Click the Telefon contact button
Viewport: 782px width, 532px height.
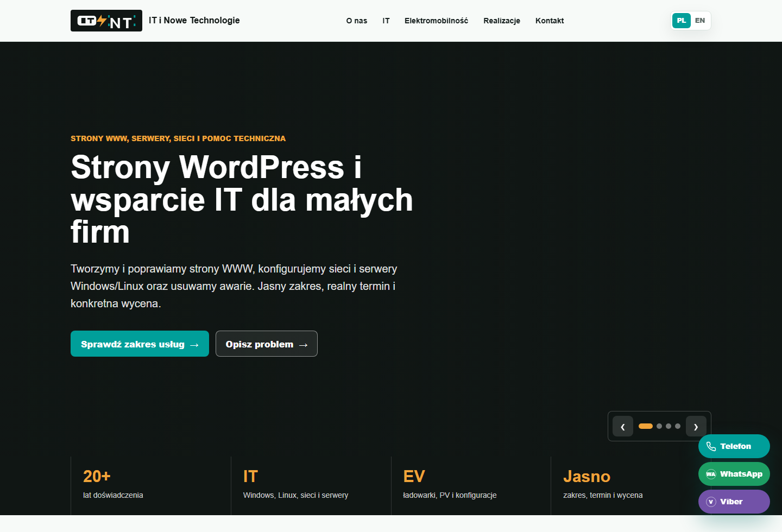[734, 446]
